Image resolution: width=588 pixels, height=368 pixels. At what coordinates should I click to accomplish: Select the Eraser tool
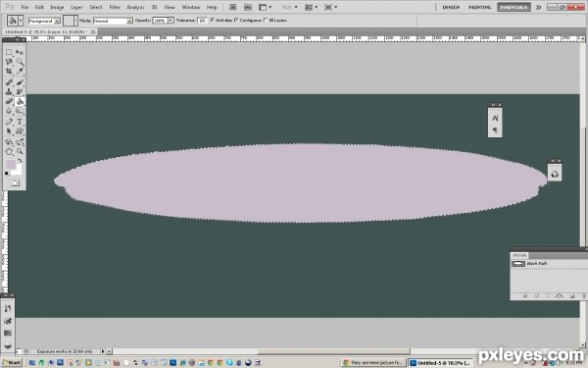9,101
